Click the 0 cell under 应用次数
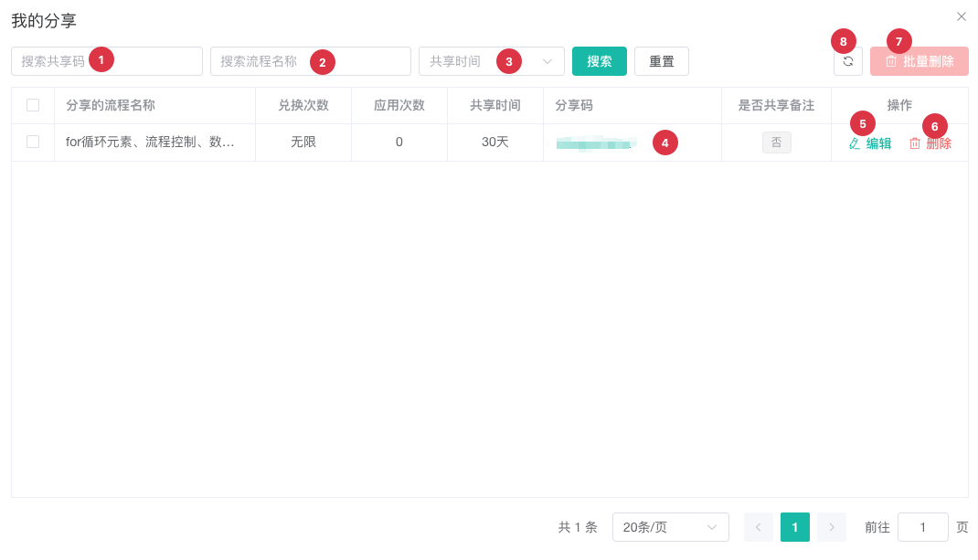 399,143
